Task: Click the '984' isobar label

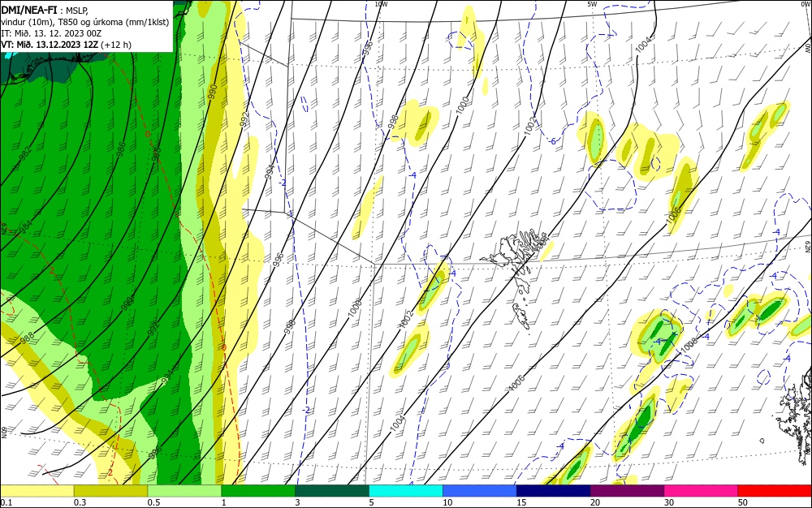Action: click(x=25, y=226)
